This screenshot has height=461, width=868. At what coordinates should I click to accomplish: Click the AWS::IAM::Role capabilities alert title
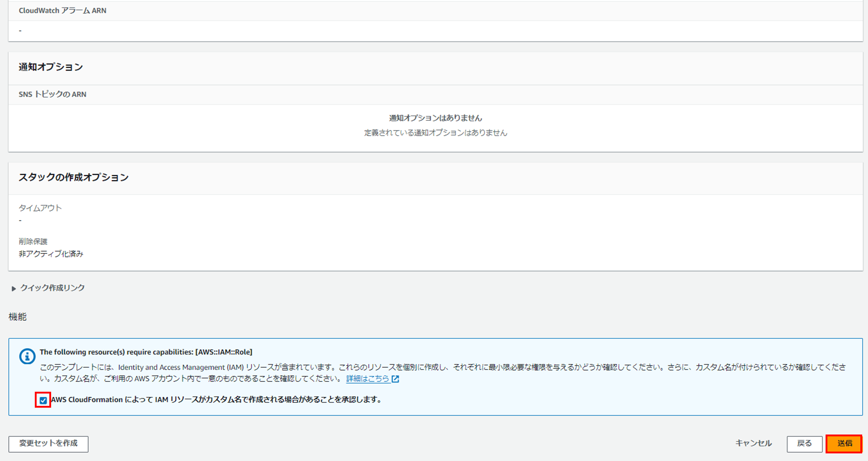point(146,352)
